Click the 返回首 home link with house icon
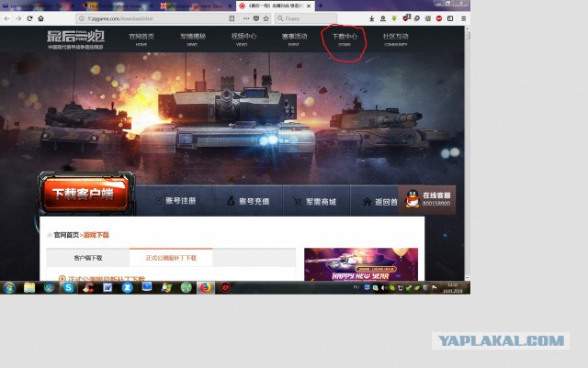Viewport: 588px width, 368px height. click(379, 202)
